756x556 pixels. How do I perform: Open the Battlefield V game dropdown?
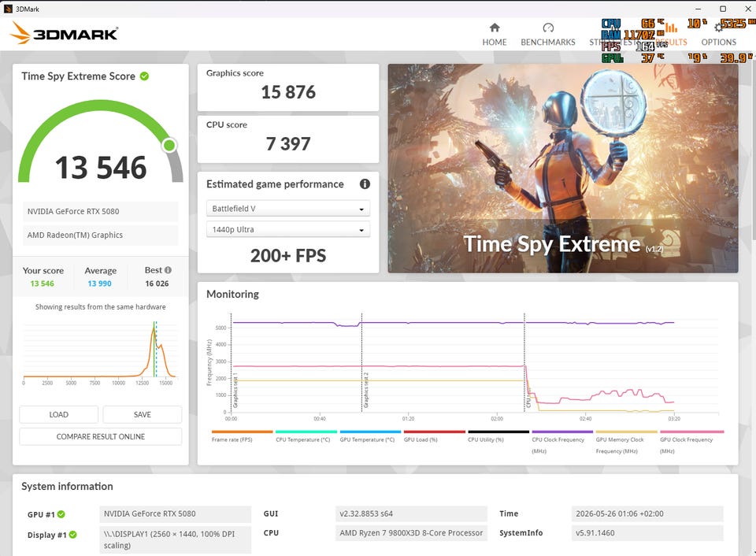pyautogui.click(x=288, y=209)
